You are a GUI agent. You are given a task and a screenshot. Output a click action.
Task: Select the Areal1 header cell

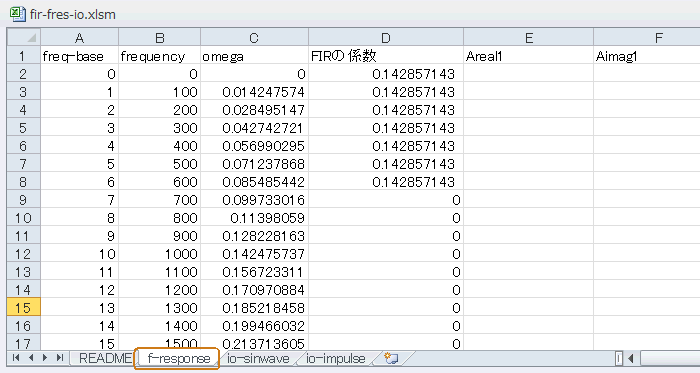click(529, 56)
